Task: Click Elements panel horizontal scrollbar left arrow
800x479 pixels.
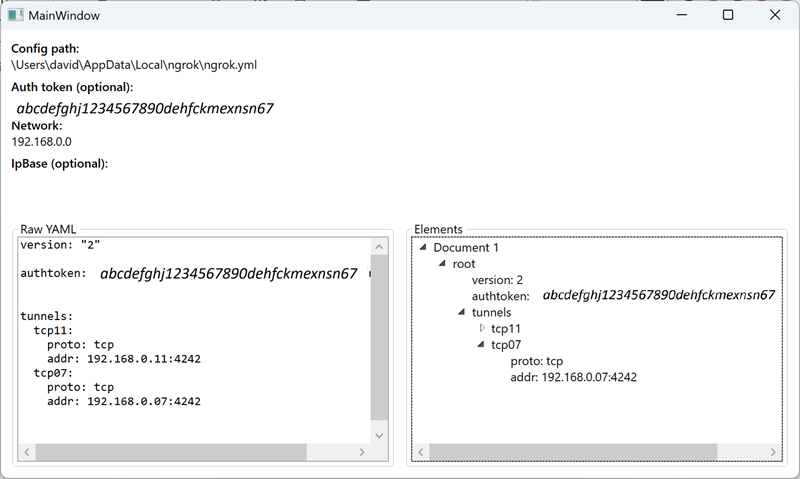Action: pos(422,452)
